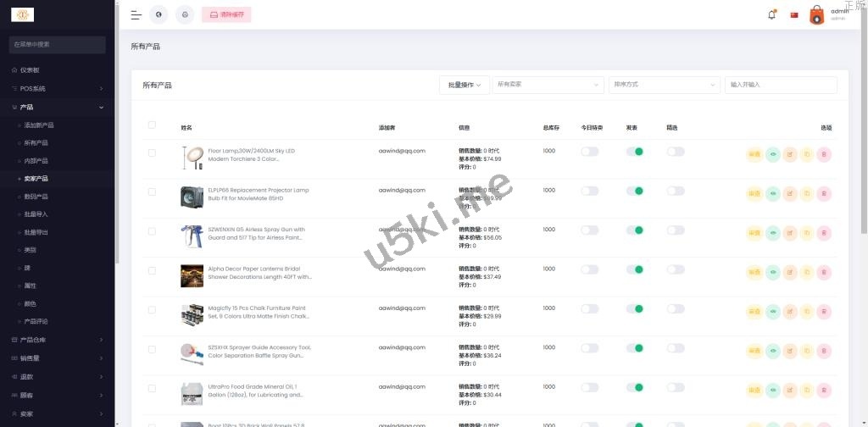
Task: Click the yellow review button for UltraPro Mineral Oil
Action: pos(754,390)
